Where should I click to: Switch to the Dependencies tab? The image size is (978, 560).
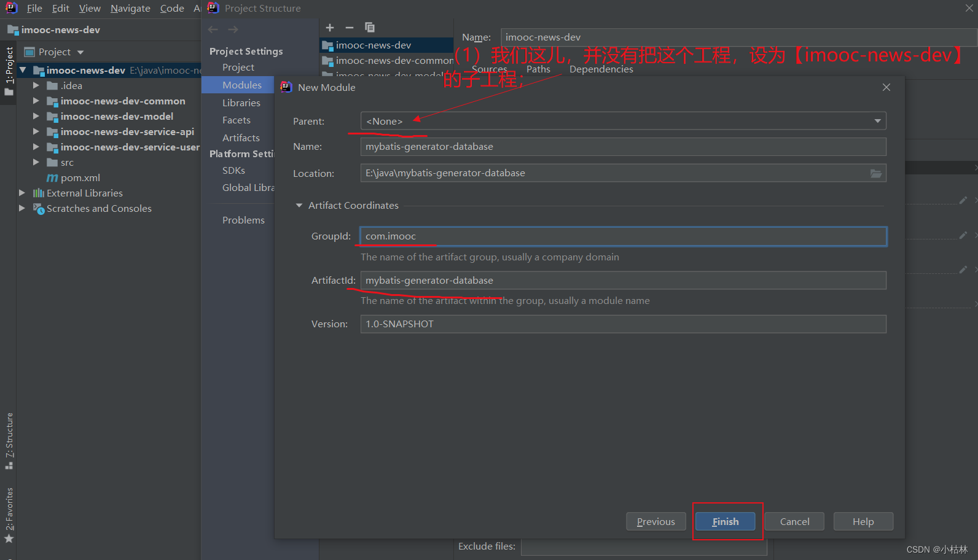point(601,69)
